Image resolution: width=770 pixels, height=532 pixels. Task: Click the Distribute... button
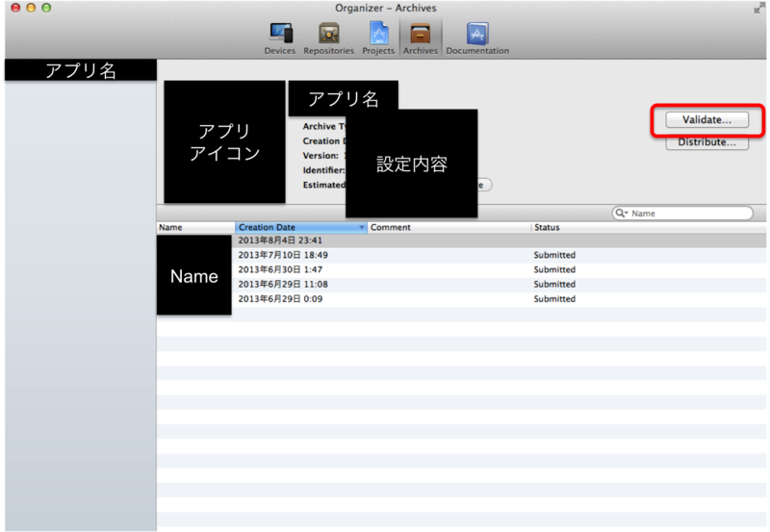coord(706,142)
